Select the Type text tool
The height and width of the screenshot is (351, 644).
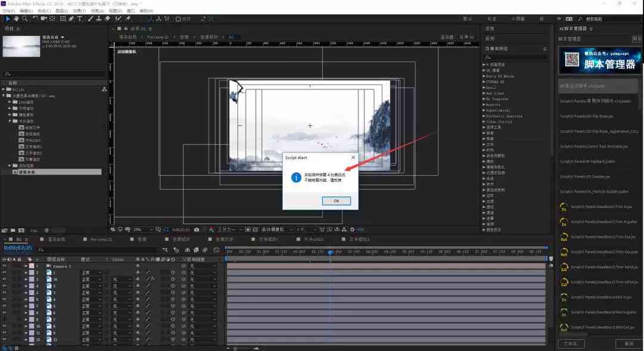(x=80, y=18)
